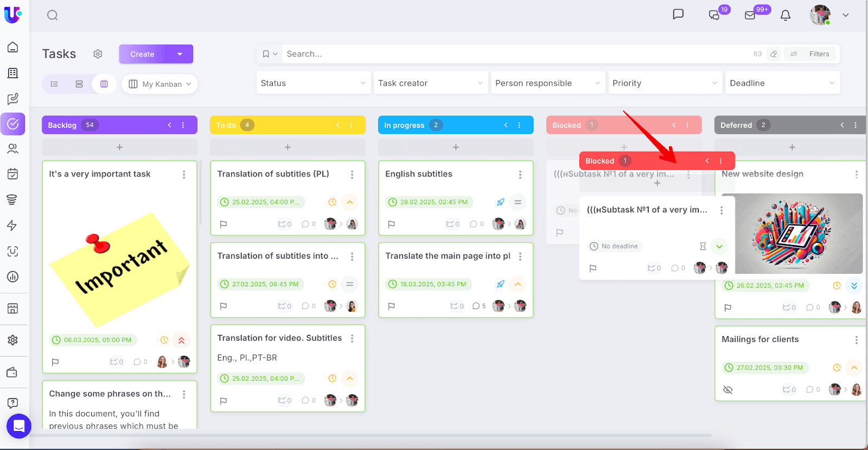This screenshot has width=868, height=450.
Task: Click the saved filters bookmark icon
Action: pyautogui.click(x=266, y=54)
